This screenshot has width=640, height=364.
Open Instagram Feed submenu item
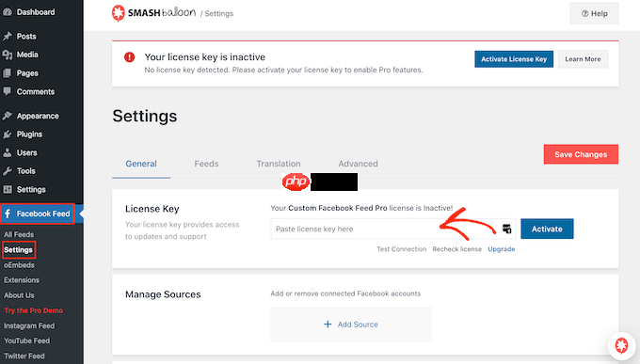click(29, 325)
